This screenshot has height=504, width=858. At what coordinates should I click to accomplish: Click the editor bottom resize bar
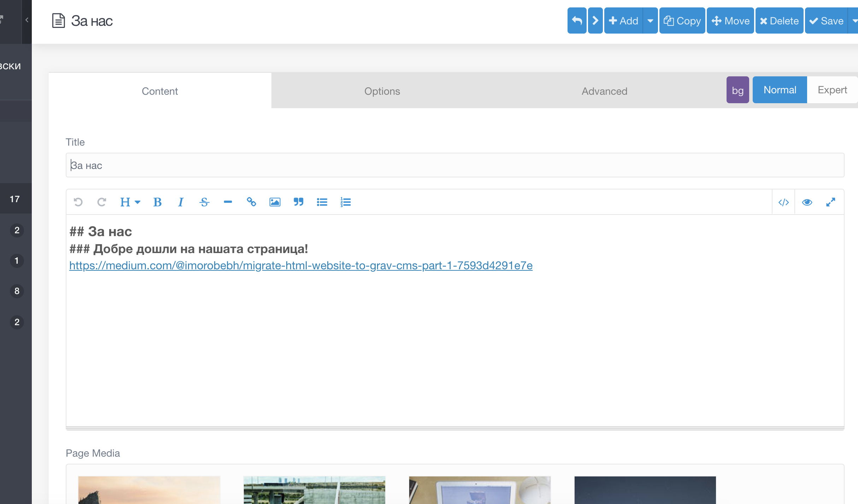coord(455,428)
